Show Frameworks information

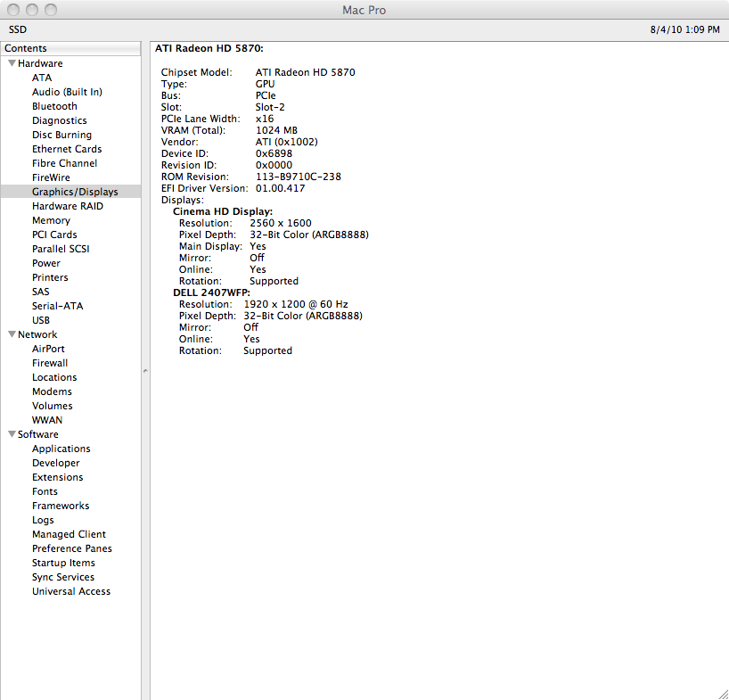point(61,506)
